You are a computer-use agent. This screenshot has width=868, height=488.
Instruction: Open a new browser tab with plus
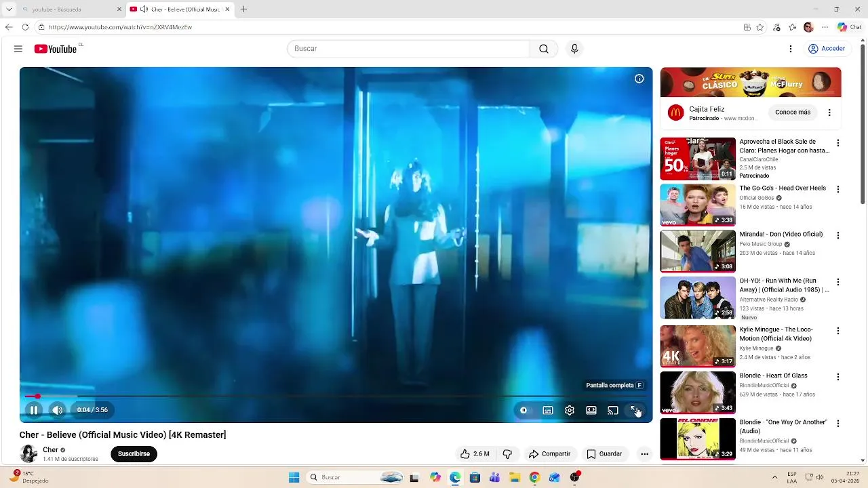[243, 9]
